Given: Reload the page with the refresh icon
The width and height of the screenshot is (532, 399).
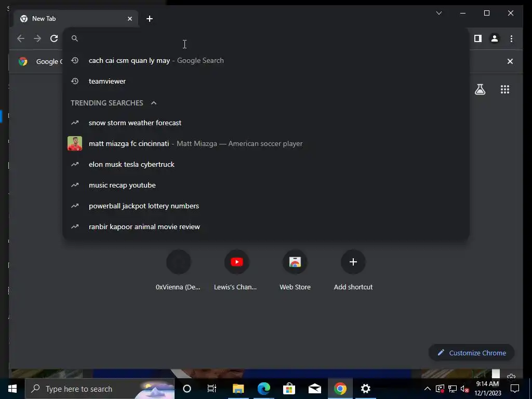Looking at the screenshot, I should click(x=54, y=38).
